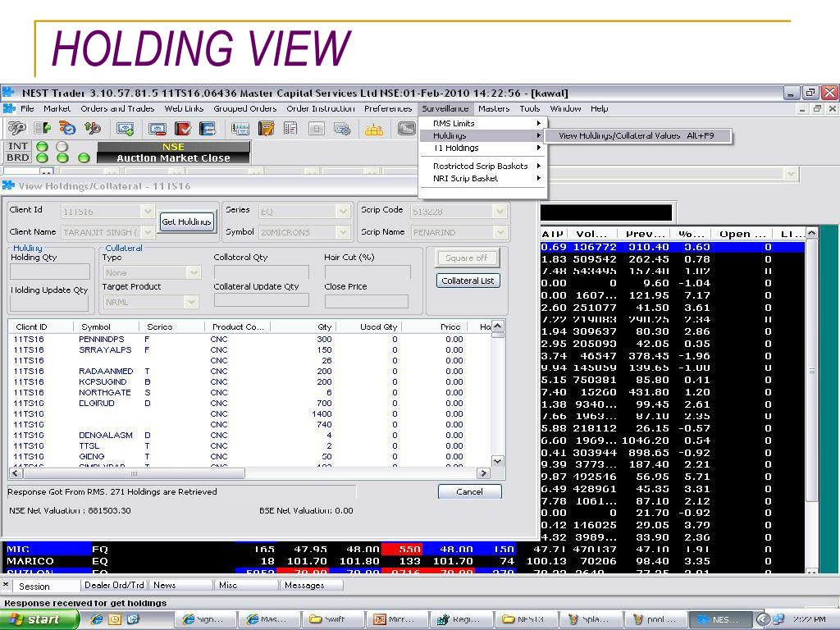Open sell order entry icon with red minus
The height and width of the screenshot is (630, 840).
(157, 129)
